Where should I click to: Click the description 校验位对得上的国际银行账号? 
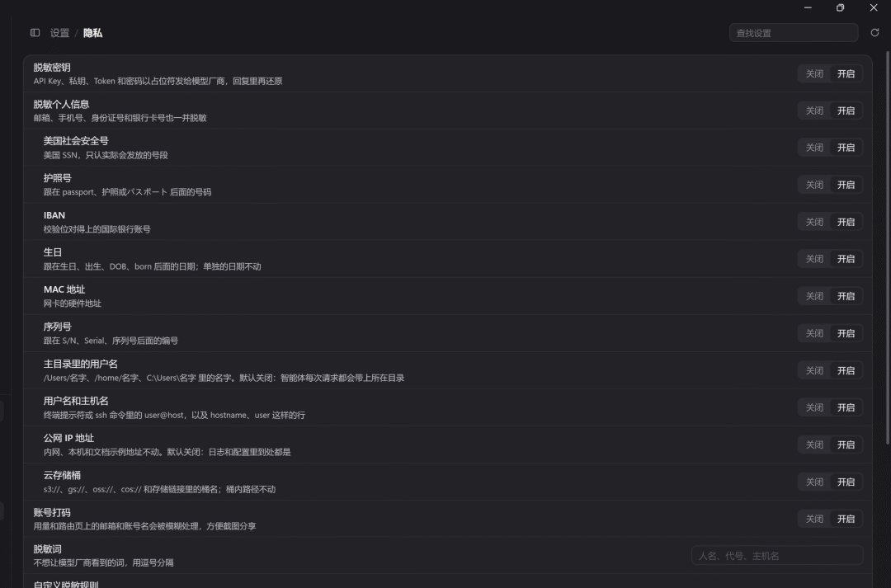click(97, 229)
